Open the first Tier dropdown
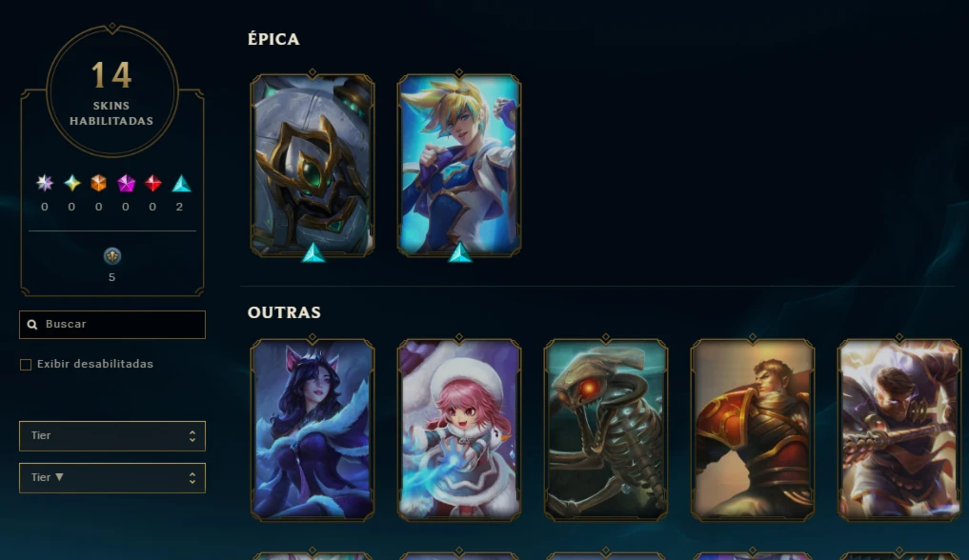Image resolution: width=969 pixels, height=560 pixels. 112,436
